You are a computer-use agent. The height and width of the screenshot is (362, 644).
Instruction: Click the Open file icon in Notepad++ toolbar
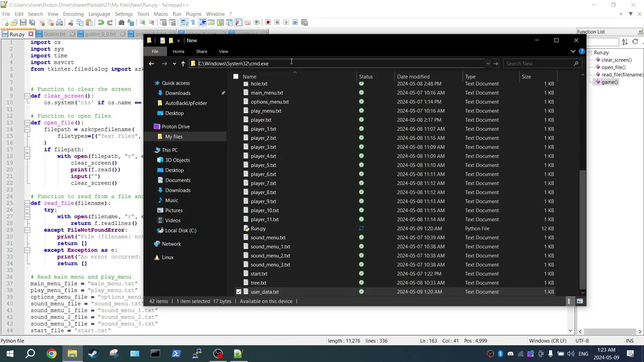(x=14, y=22)
